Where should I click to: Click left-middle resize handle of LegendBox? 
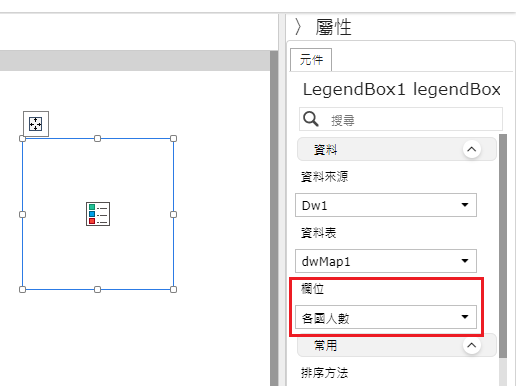[x=22, y=214]
